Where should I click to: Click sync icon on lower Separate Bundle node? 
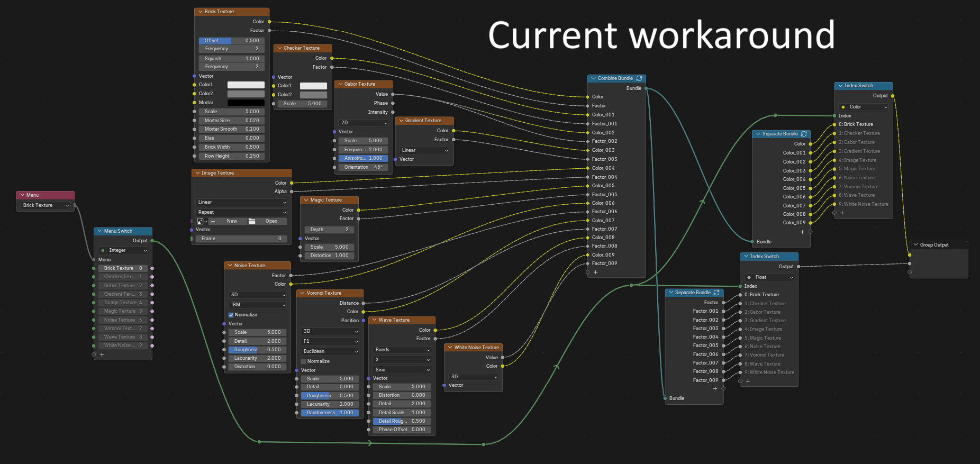tap(716, 293)
